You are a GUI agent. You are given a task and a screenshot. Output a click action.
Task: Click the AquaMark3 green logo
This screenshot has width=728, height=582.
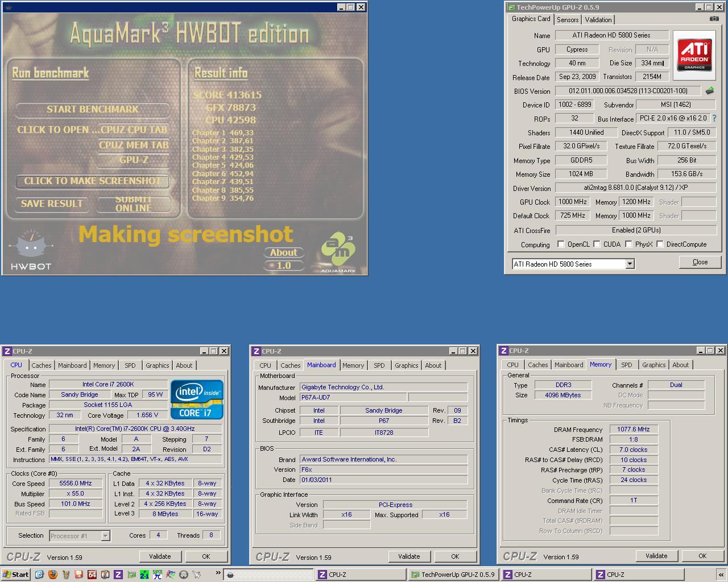(338, 252)
